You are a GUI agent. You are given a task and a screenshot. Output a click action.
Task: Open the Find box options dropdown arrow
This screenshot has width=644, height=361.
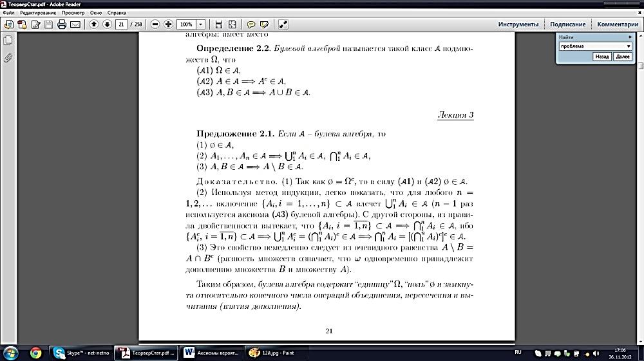(629, 46)
